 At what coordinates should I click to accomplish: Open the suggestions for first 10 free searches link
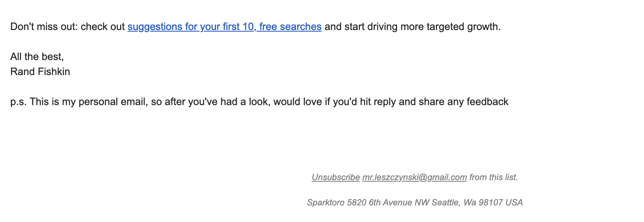pos(224,27)
